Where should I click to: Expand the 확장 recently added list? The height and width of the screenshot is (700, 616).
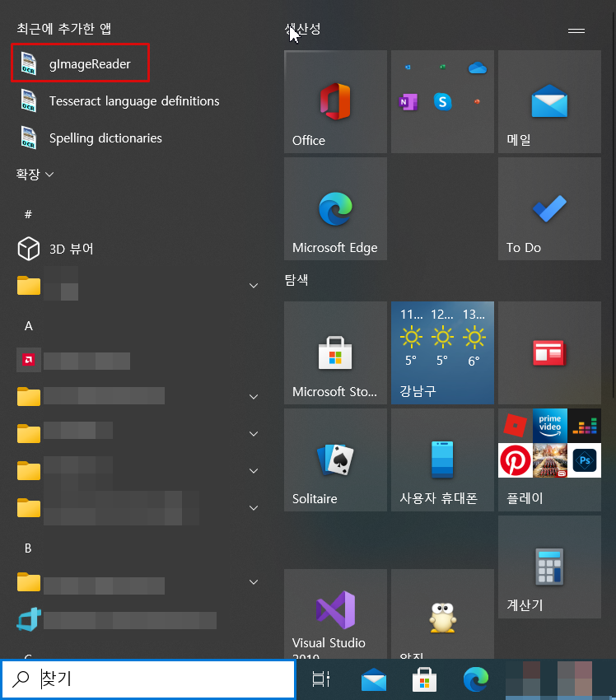point(35,174)
